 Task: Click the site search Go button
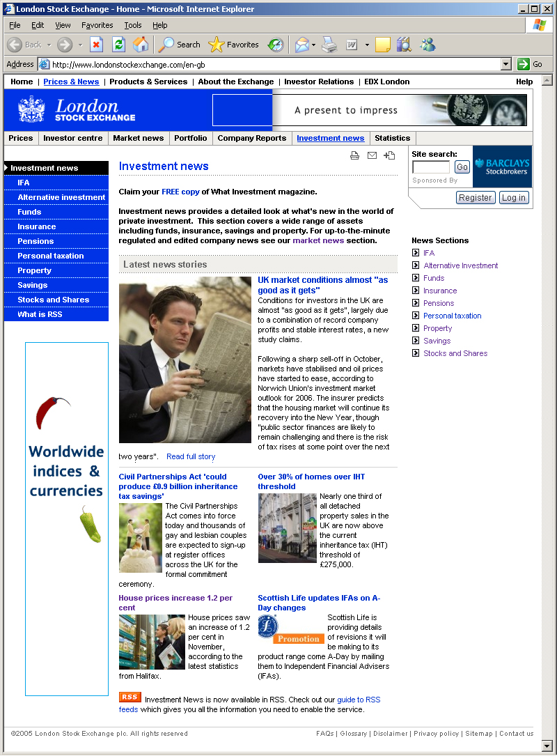462,167
